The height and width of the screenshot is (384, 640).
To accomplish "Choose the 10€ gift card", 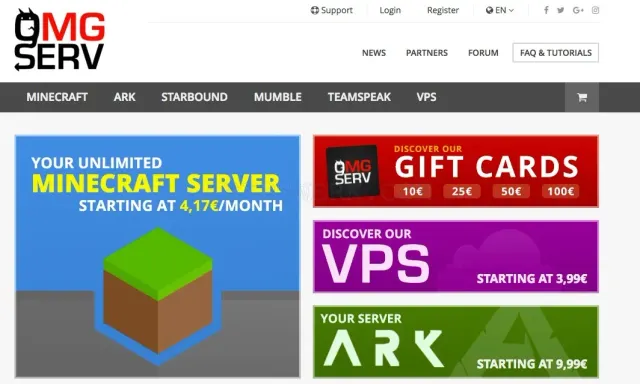I will (x=413, y=191).
